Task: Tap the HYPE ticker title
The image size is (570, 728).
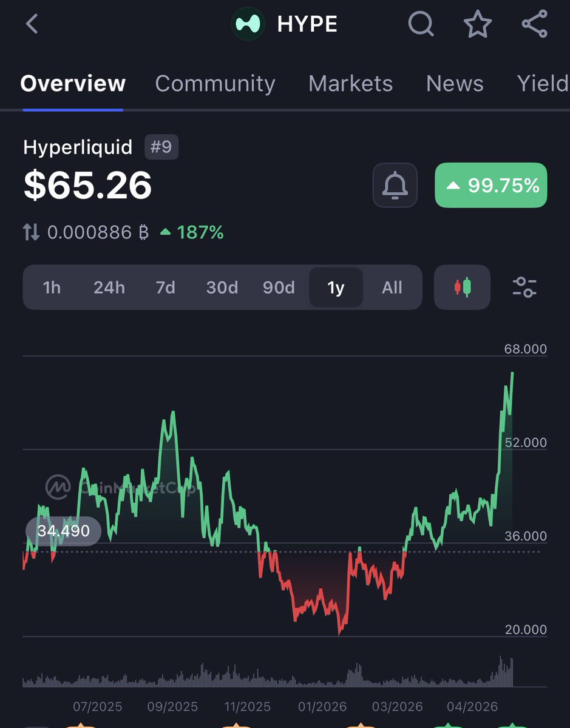Action: click(x=307, y=24)
